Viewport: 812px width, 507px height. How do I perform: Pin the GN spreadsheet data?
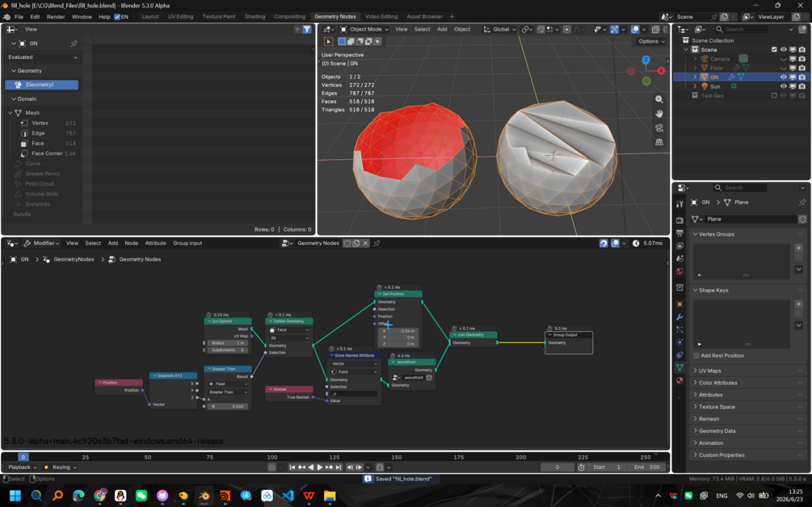[74, 44]
